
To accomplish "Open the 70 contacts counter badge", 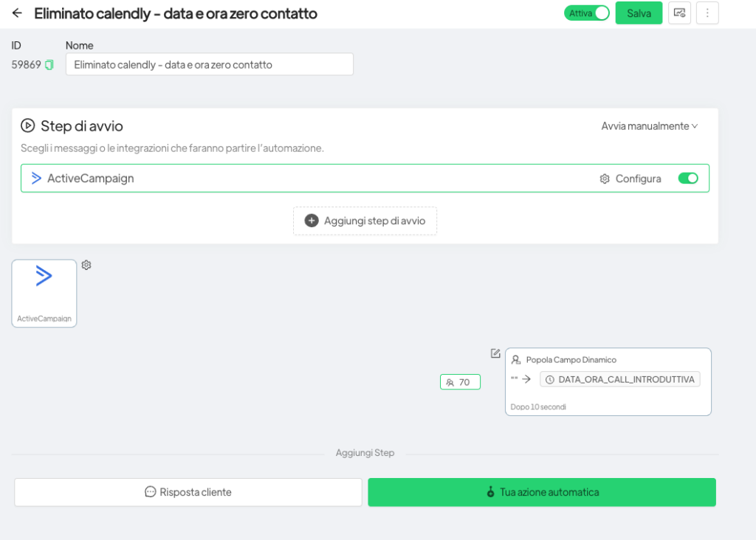I will tap(459, 382).
